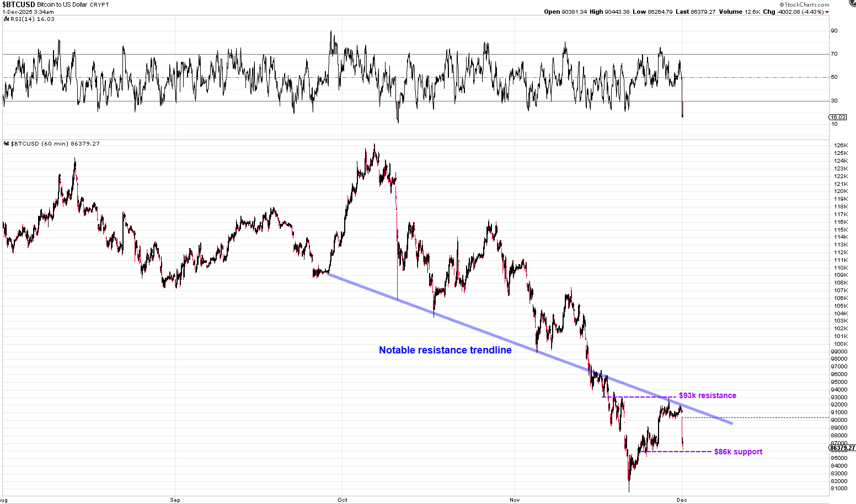856x504 pixels.
Task: Click the Sep label on time axis
Action: (175, 500)
